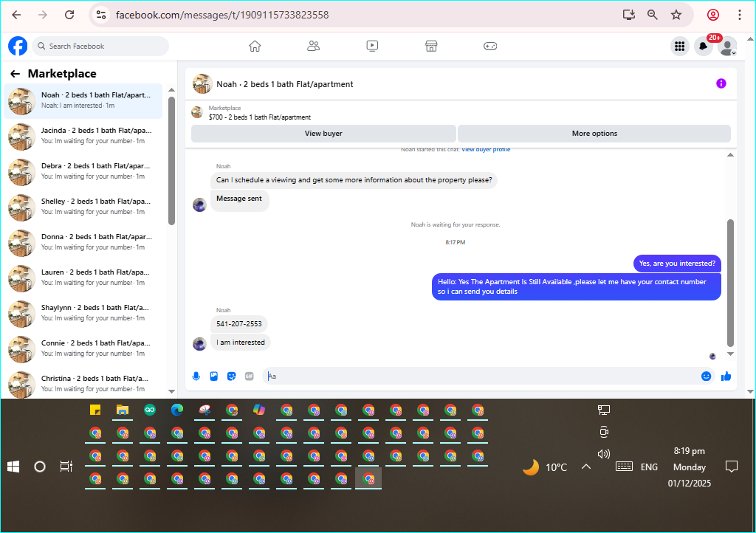756x533 pixels.
Task: Send a thumbs-up like
Action: click(x=726, y=376)
